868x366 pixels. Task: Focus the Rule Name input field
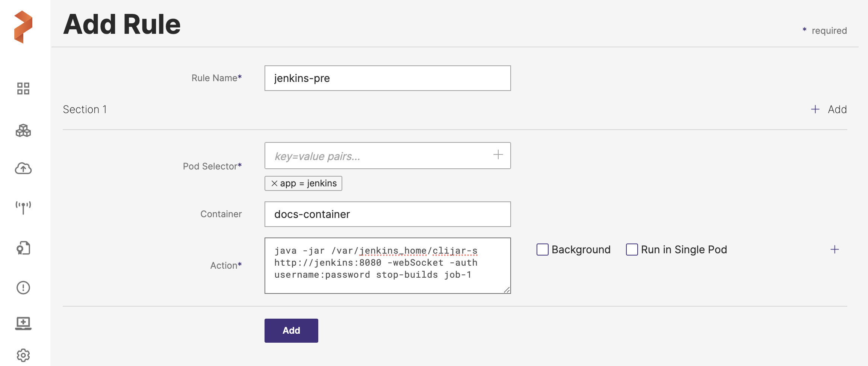387,78
